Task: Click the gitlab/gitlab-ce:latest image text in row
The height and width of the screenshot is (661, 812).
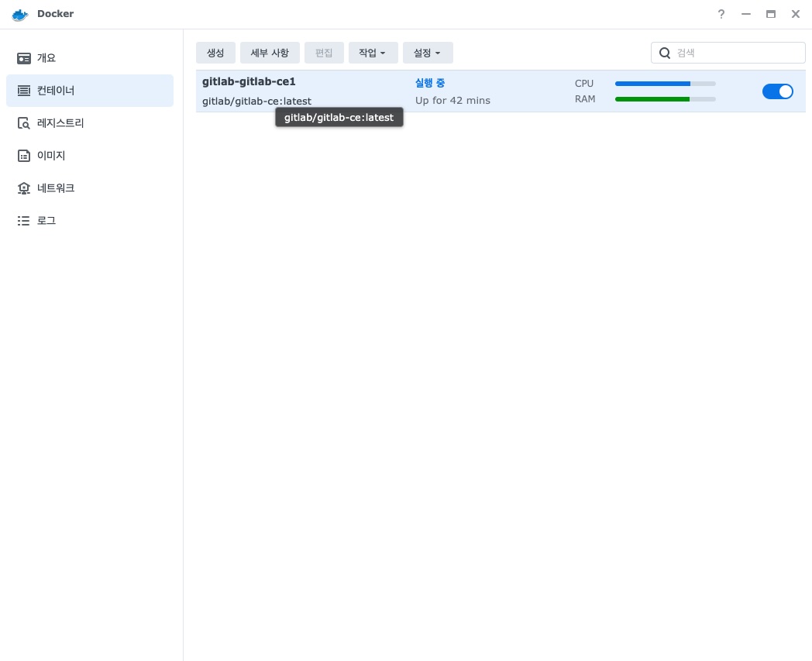Action: tap(257, 101)
